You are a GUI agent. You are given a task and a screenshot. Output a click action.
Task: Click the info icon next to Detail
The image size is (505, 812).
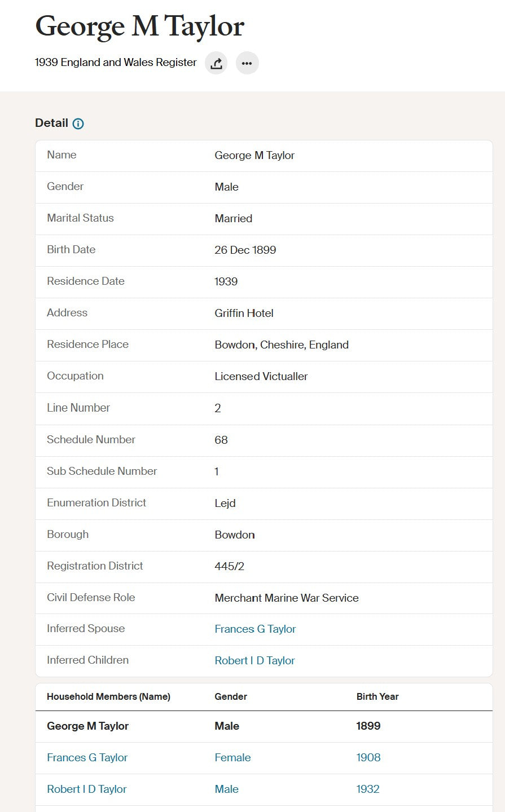pos(78,123)
